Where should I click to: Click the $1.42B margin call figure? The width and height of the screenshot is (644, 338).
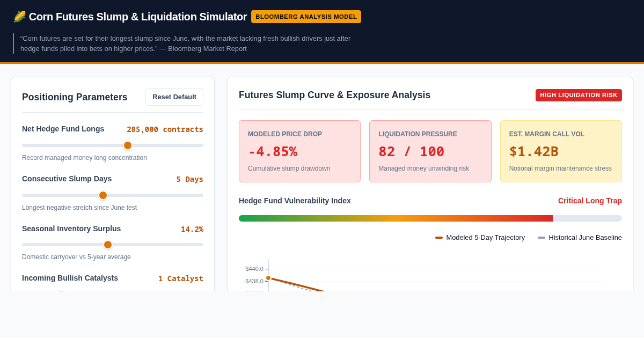coord(534,151)
